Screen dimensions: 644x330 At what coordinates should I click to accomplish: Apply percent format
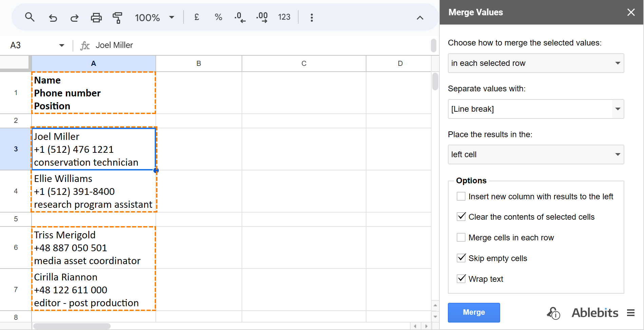(x=218, y=17)
